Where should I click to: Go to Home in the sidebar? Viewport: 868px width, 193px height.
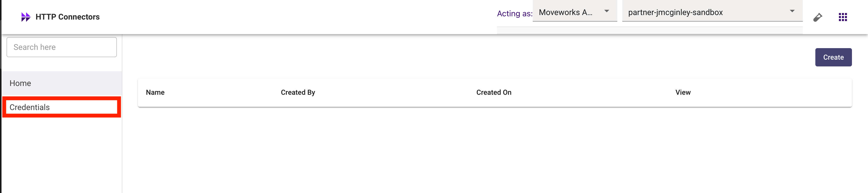click(x=20, y=83)
